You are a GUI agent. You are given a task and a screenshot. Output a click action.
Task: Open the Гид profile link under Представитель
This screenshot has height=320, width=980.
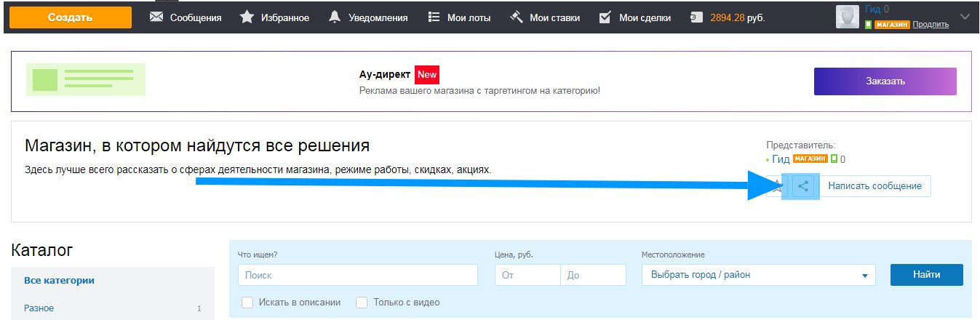point(781,159)
